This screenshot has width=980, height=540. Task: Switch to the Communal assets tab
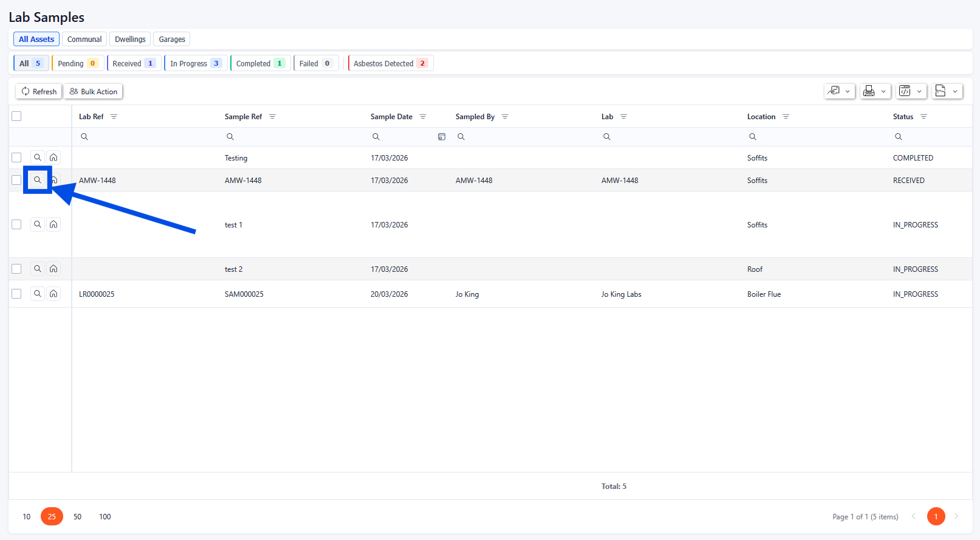pyautogui.click(x=84, y=40)
